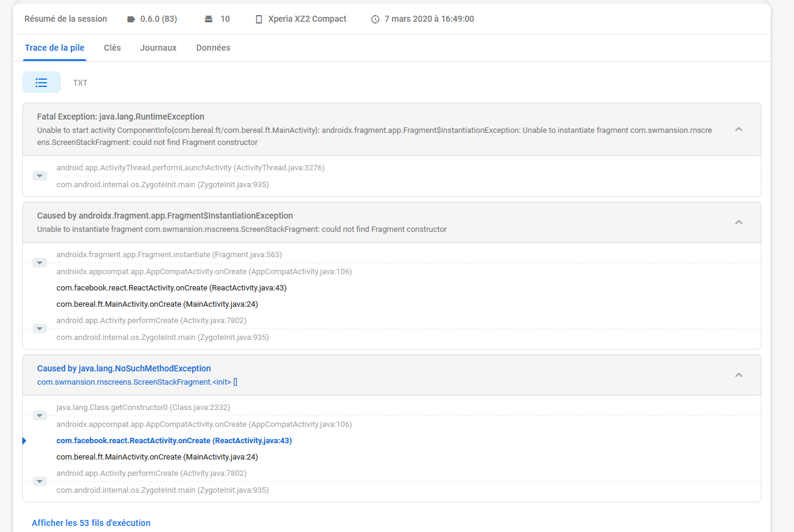Screen dimensions: 794x532
Task: Click ZygoteInit.main frame in NoSuchMethodException section
Action: pos(162,490)
